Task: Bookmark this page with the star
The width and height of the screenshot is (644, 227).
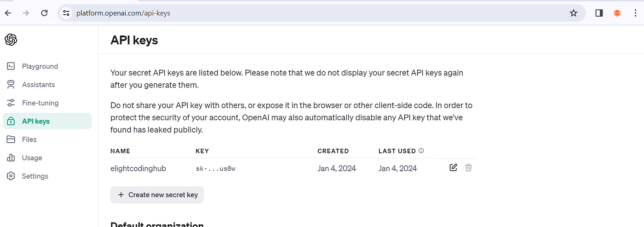Action: pyautogui.click(x=573, y=13)
